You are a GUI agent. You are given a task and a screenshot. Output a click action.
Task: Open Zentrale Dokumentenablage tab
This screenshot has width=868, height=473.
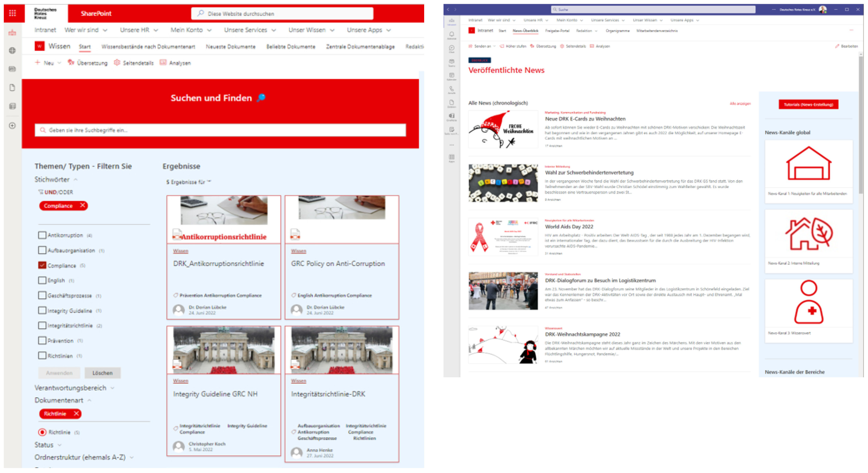pos(360,47)
